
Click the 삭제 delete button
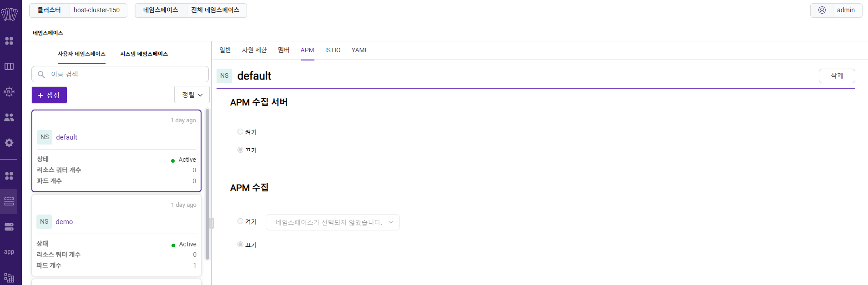tap(837, 76)
